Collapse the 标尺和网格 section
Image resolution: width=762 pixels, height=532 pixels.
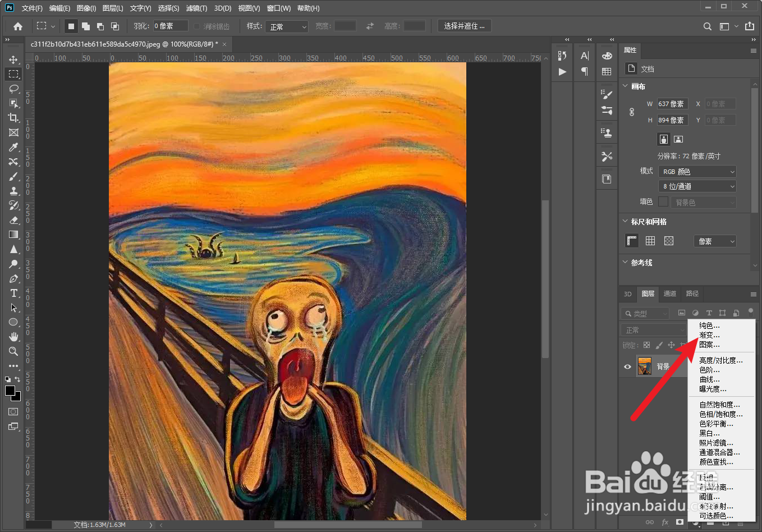point(626,222)
